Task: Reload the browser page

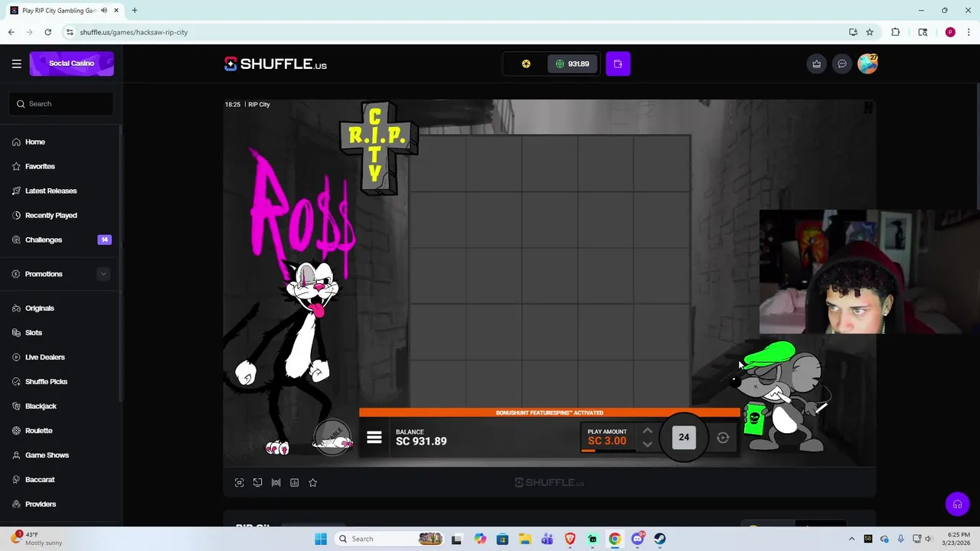Action: [47, 32]
